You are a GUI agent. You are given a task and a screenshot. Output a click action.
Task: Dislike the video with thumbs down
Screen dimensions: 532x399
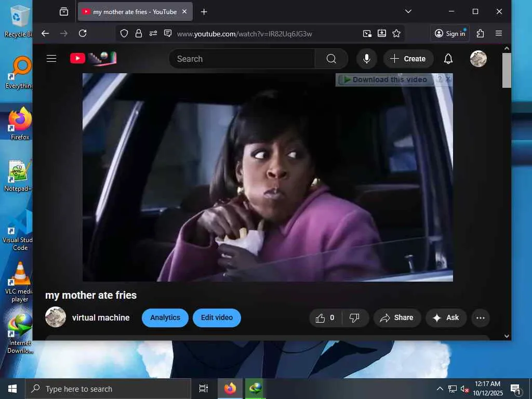pos(354,318)
